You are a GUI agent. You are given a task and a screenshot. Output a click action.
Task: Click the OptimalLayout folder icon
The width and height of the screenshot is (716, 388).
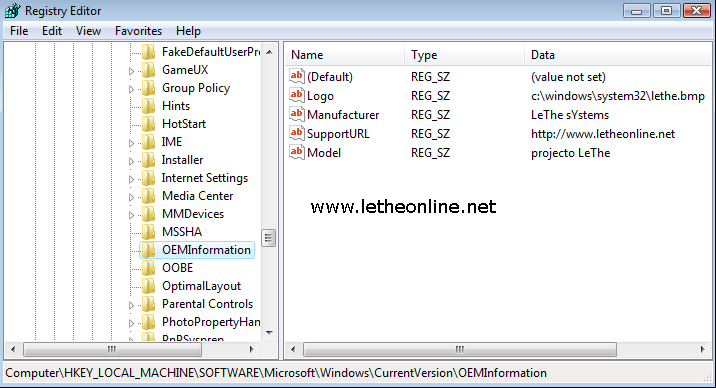(x=148, y=286)
